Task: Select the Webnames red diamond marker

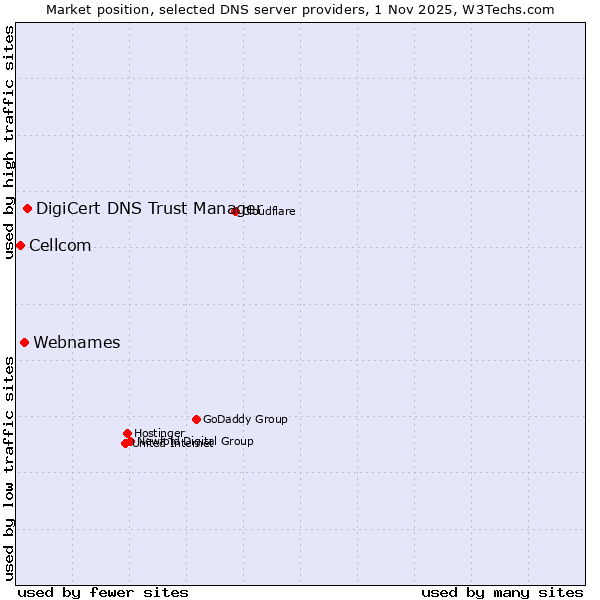Action: [x=25, y=343]
